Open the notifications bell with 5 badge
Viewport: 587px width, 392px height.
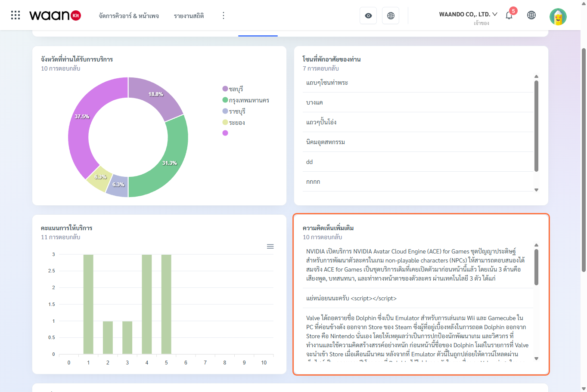tap(509, 15)
